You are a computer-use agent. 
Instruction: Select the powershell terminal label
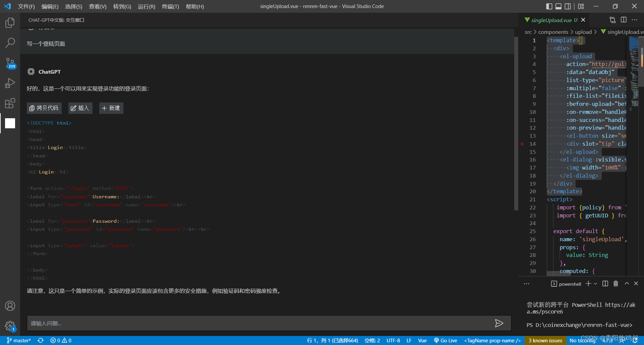click(566, 284)
